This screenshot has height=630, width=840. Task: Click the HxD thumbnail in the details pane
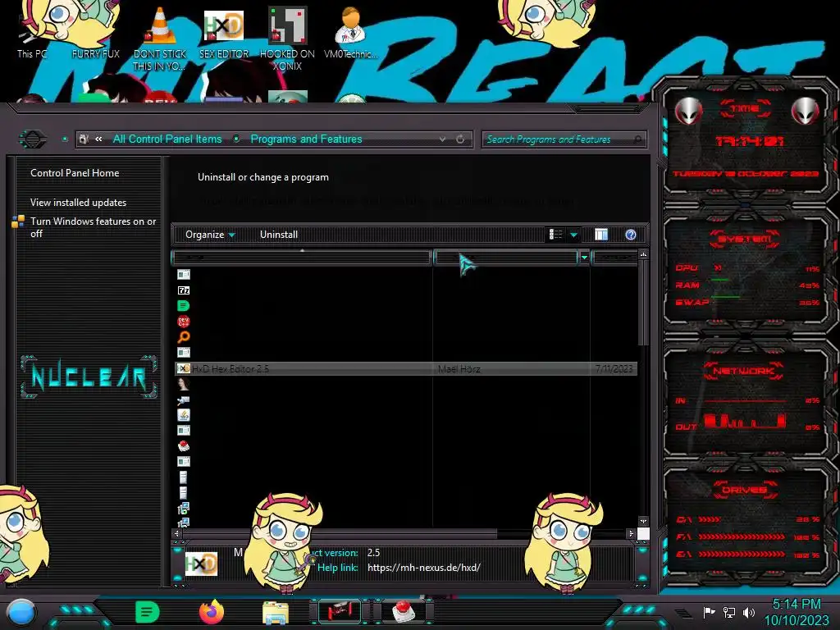(201, 564)
